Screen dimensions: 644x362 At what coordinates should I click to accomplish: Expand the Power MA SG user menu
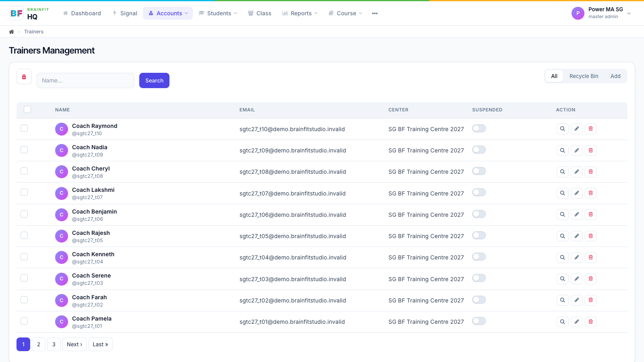pyautogui.click(x=601, y=13)
